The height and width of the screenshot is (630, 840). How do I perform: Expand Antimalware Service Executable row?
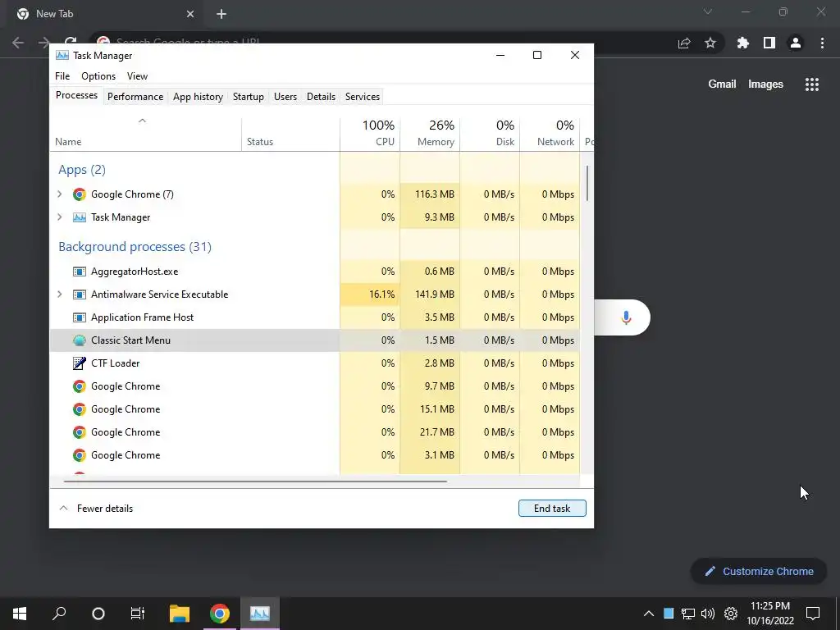(x=59, y=294)
